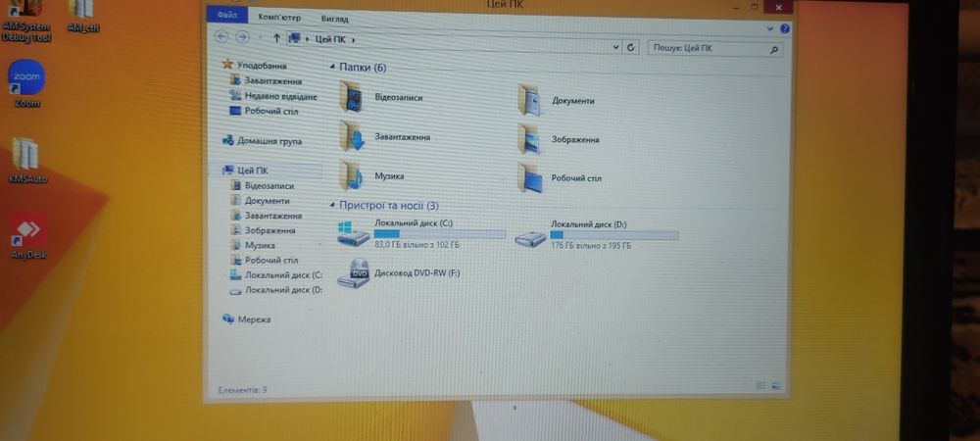
Task: Open the Відеозаписи folder icon
Action: 354,97
